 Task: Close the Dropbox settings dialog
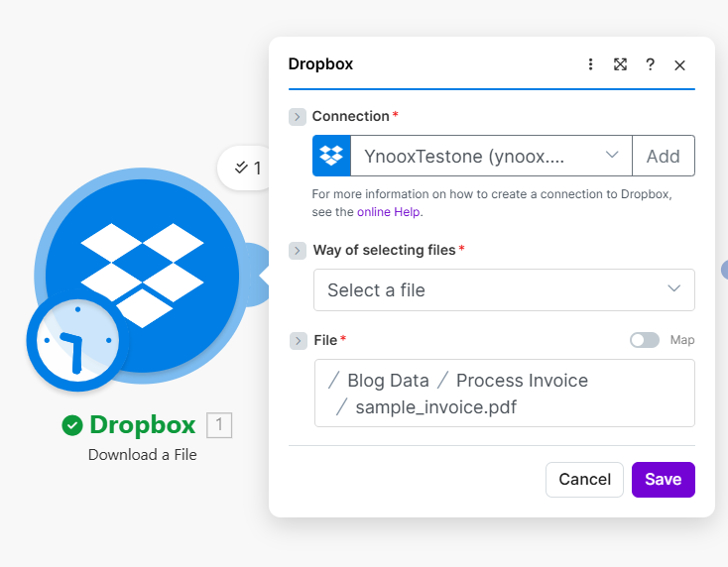coord(679,65)
